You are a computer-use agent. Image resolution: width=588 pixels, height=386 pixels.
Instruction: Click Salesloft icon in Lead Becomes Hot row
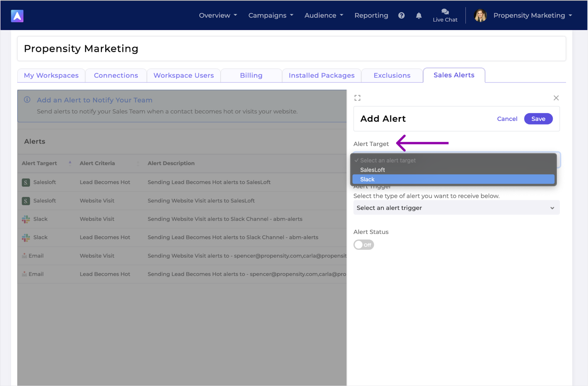click(26, 182)
